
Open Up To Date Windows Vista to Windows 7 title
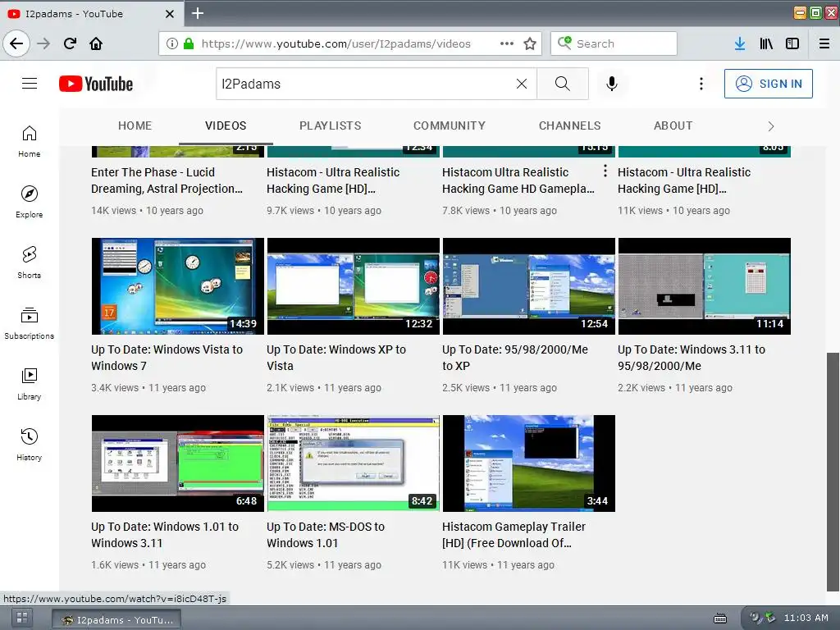[x=167, y=358]
